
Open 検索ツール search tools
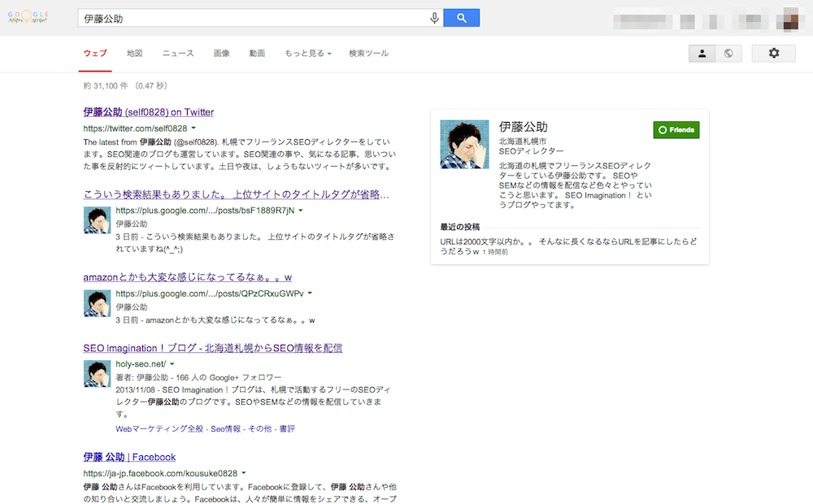click(x=368, y=54)
